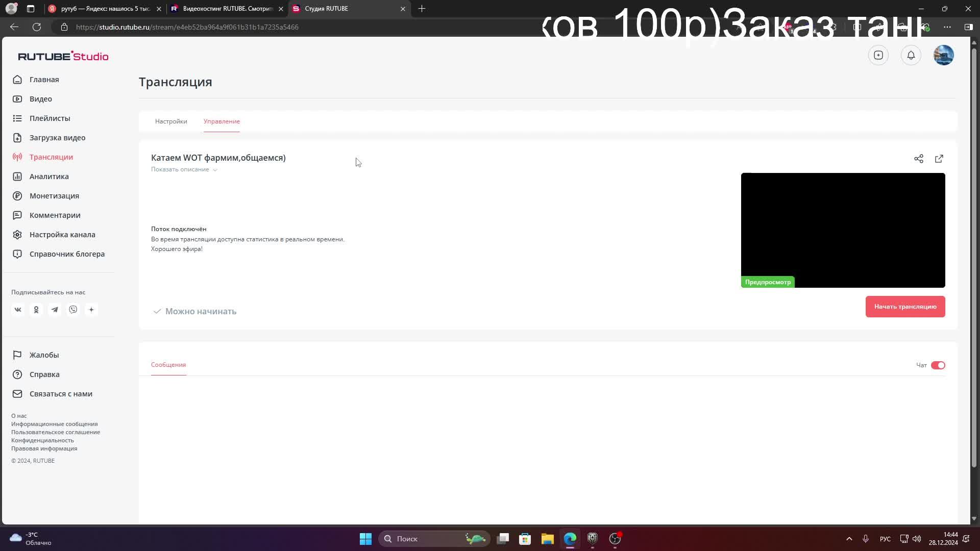
Task: Open the weather widget on taskbar
Action: point(31,539)
